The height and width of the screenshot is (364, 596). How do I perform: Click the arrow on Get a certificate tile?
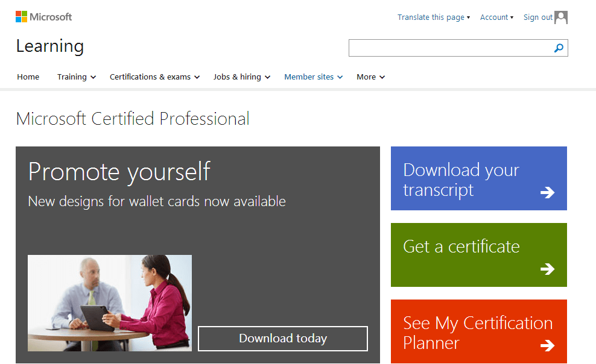click(x=547, y=269)
